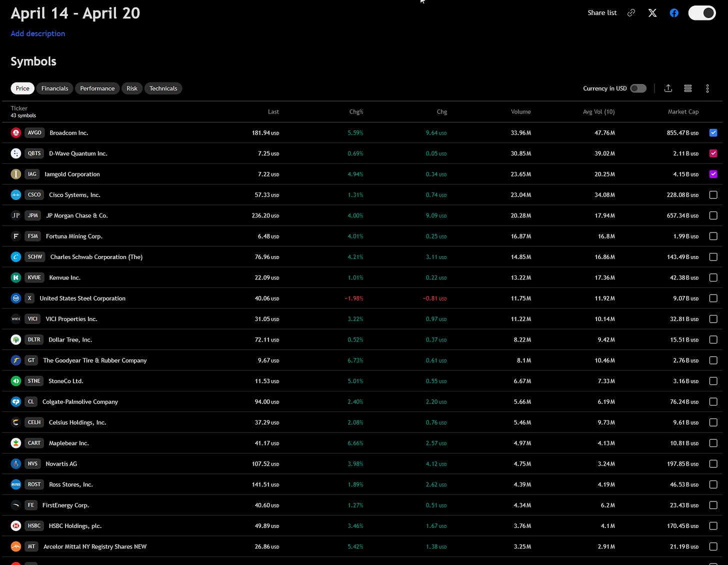Click the Arcelor Mittal logo icon

tap(16, 546)
